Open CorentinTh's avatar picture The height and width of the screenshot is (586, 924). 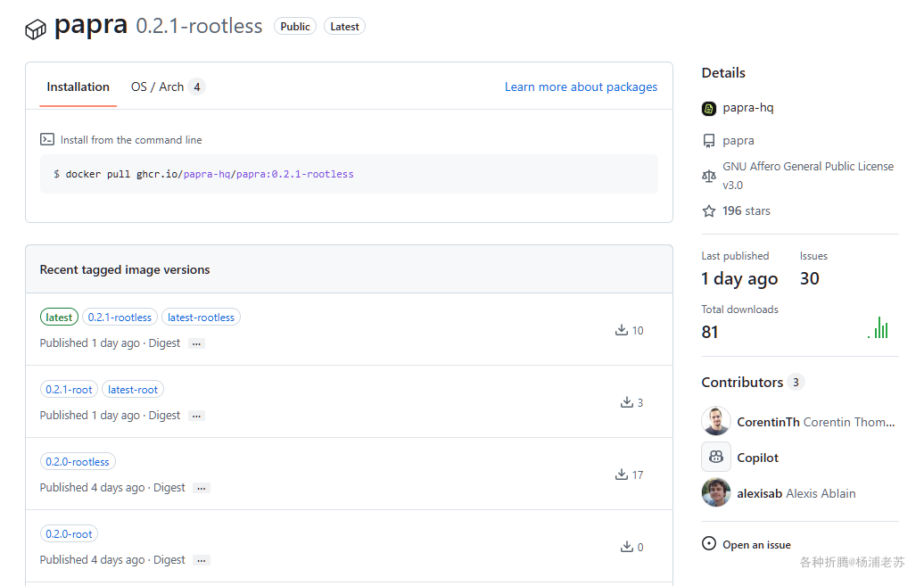click(x=716, y=421)
